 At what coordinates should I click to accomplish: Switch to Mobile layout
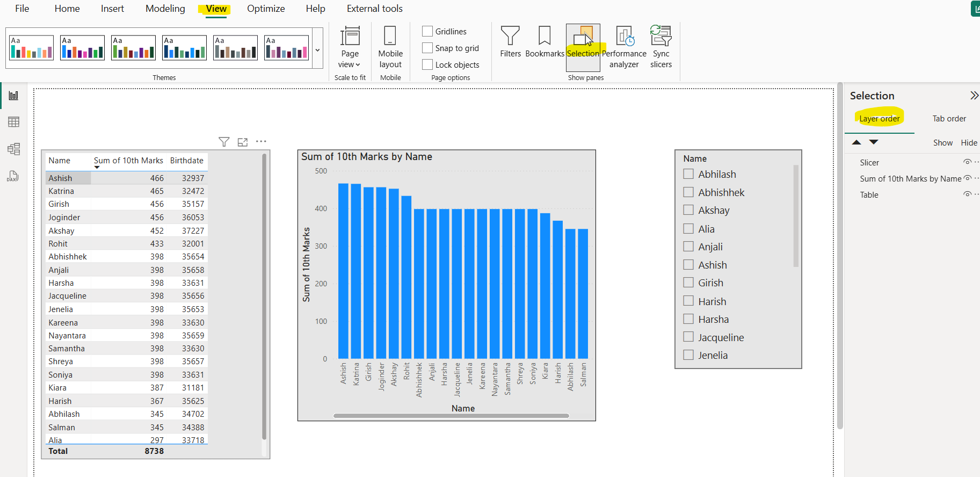click(x=390, y=47)
